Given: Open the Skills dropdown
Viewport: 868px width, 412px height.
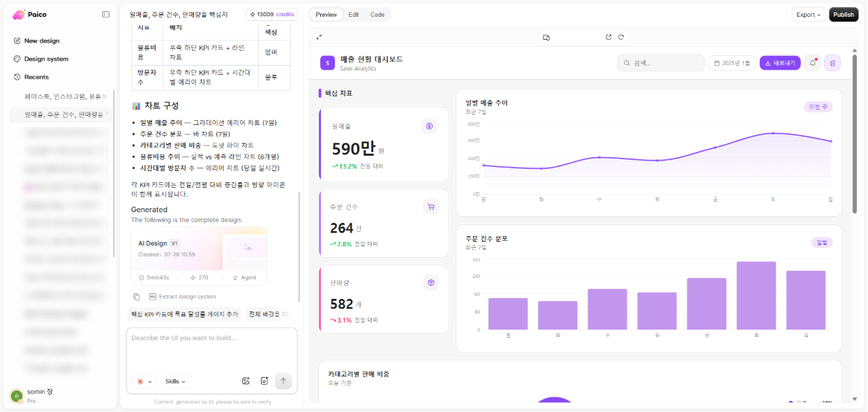Looking at the screenshot, I should [x=176, y=381].
